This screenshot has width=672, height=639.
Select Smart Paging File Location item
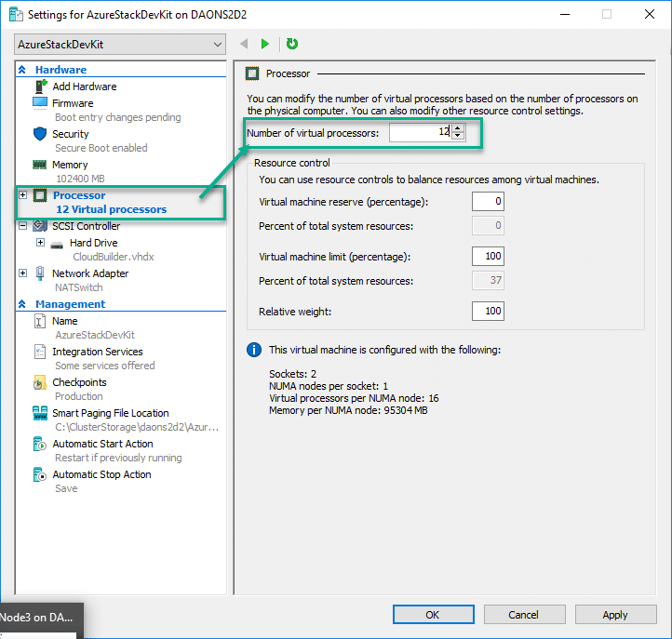coord(111,413)
